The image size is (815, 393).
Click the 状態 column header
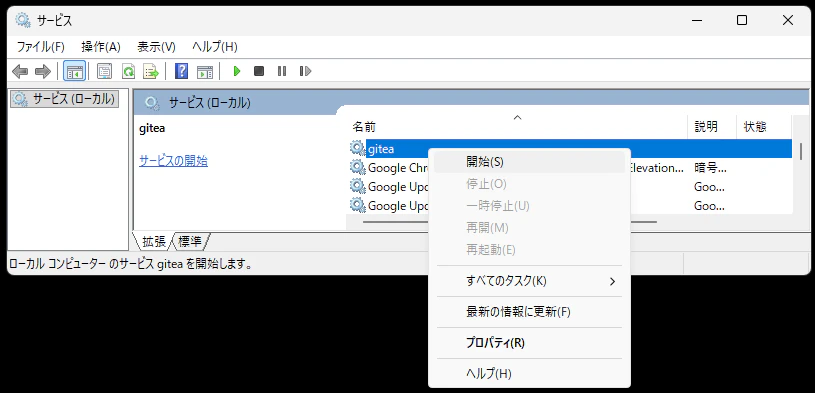click(764, 126)
